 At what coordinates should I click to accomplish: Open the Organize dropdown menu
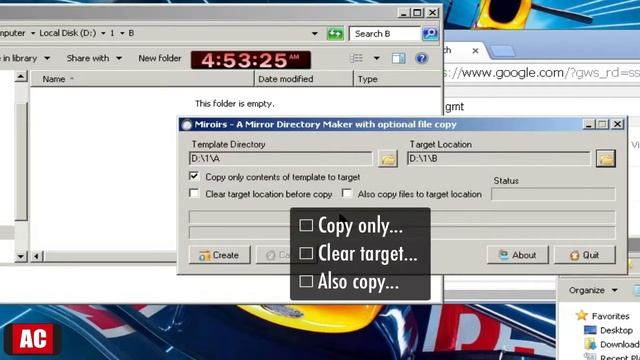(x=593, y=290)
